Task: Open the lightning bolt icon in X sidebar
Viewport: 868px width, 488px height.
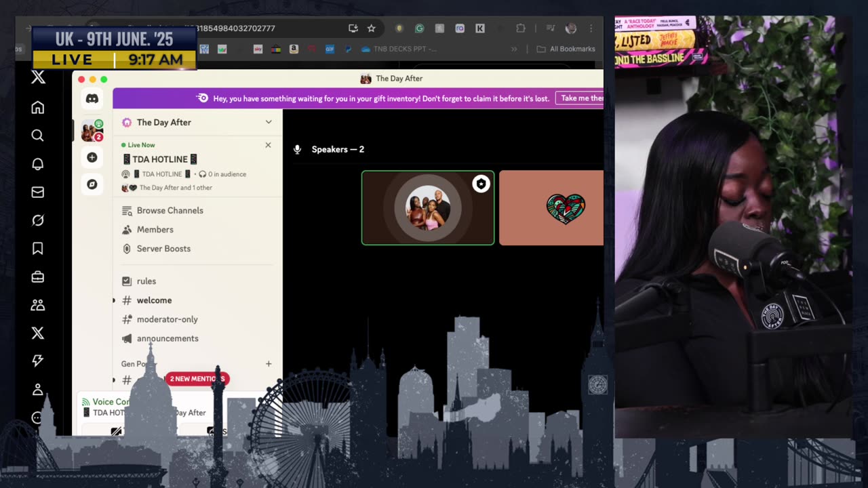Action: 38,361
